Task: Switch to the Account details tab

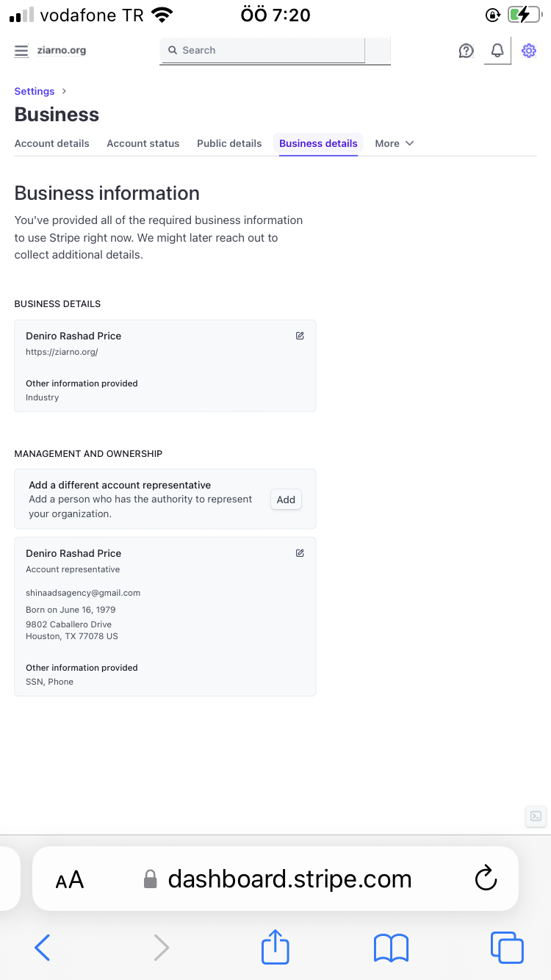Action: 52,143
